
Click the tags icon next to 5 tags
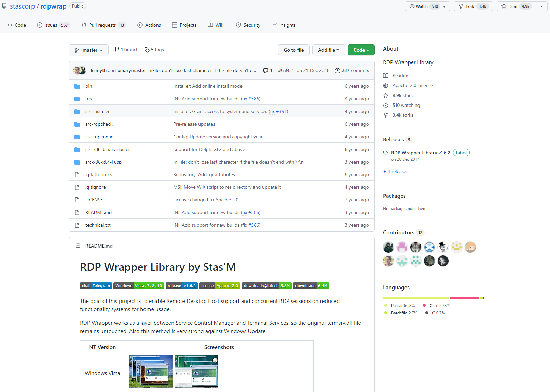pyautogui.click(x=147, y=50)
